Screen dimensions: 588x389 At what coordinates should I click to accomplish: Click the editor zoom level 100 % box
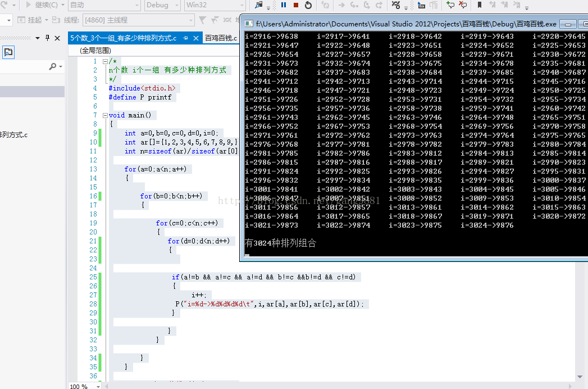point(78,386)
